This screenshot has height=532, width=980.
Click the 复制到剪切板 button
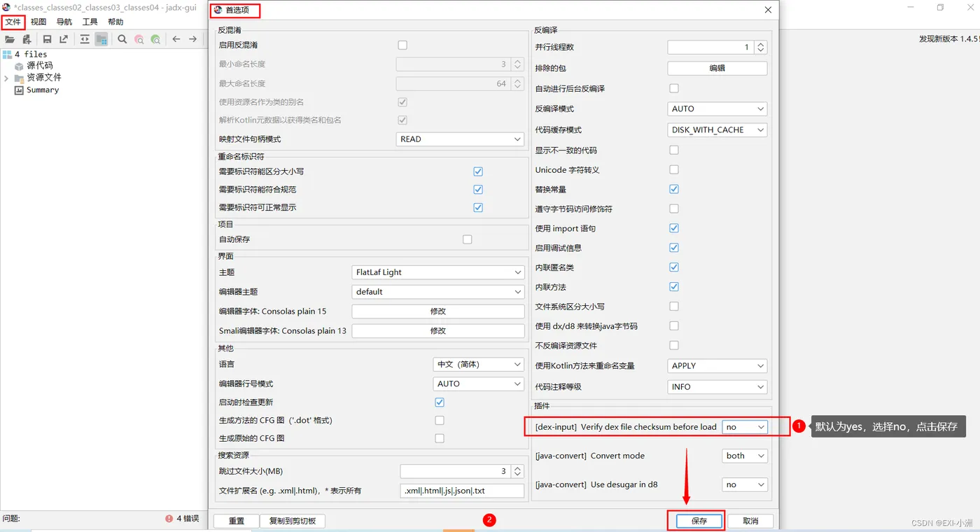(x=293, y=521)
